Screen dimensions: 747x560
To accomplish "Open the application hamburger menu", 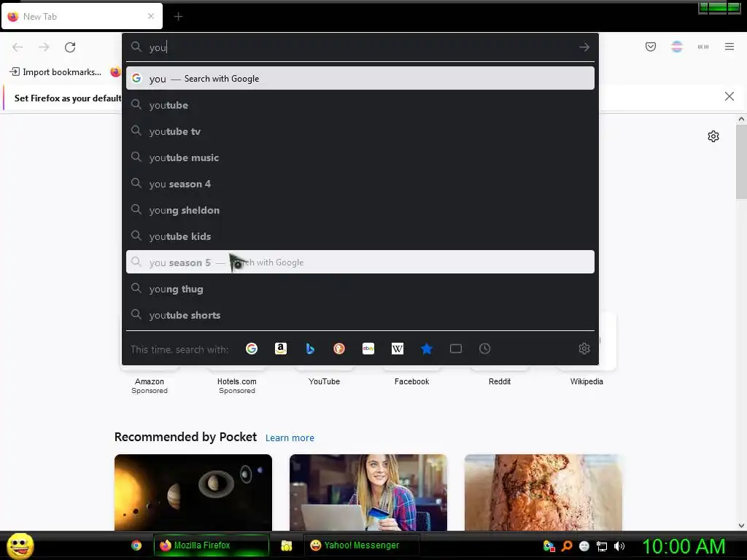I will pos(729,47).
